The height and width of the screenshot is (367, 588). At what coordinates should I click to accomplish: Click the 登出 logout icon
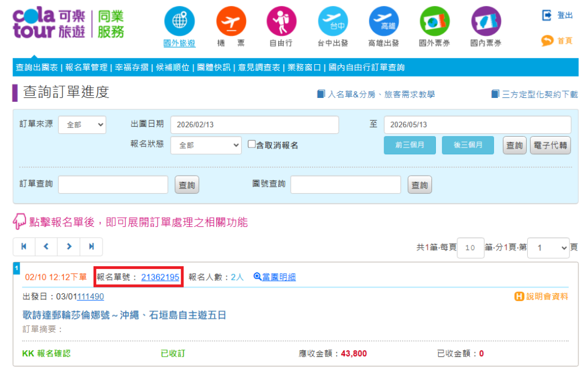(x=547, y=16)
